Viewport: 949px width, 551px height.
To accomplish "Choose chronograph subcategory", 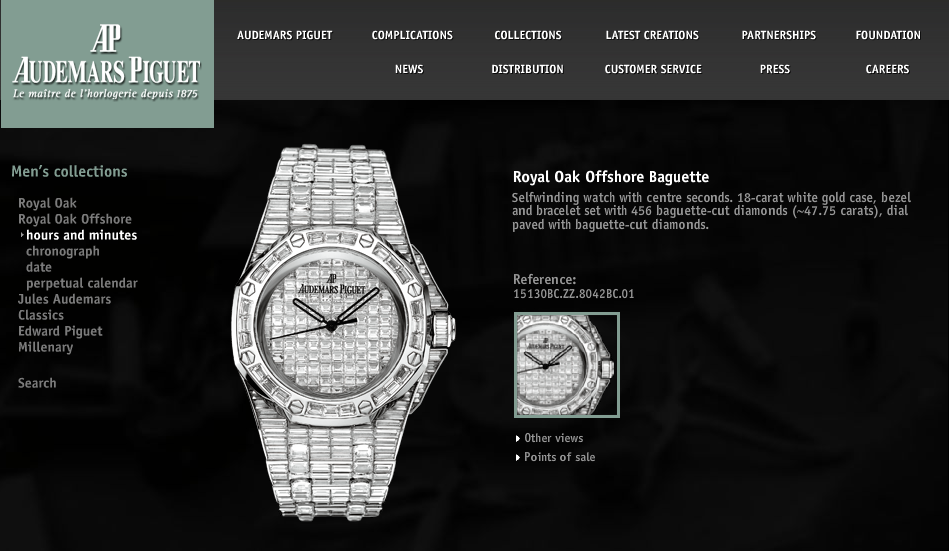I will [x=62, y=251].
